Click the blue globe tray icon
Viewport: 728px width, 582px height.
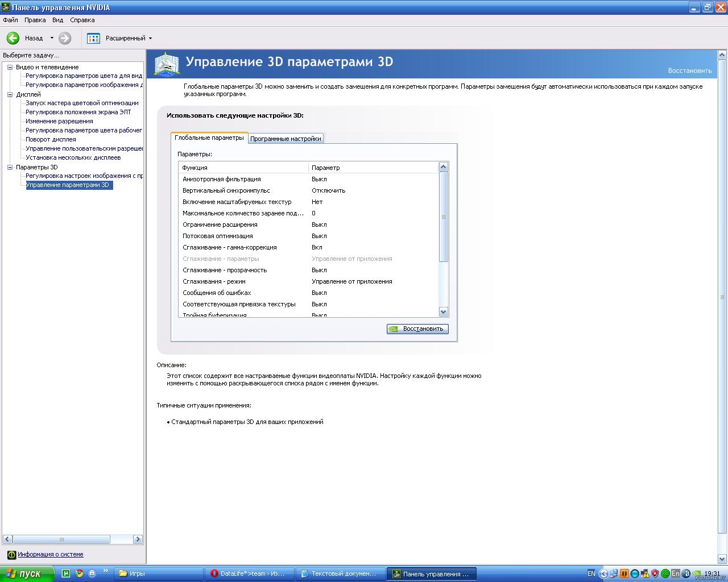pos(635,573)
